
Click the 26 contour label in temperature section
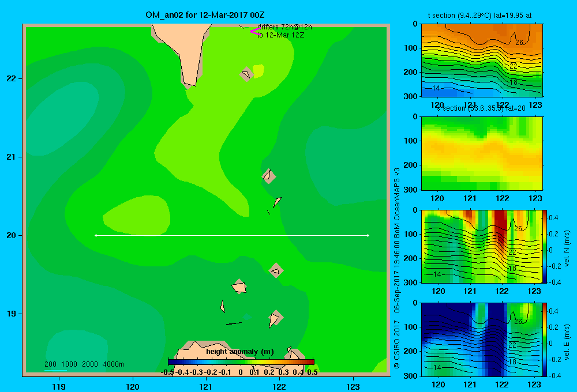[519, 43]
